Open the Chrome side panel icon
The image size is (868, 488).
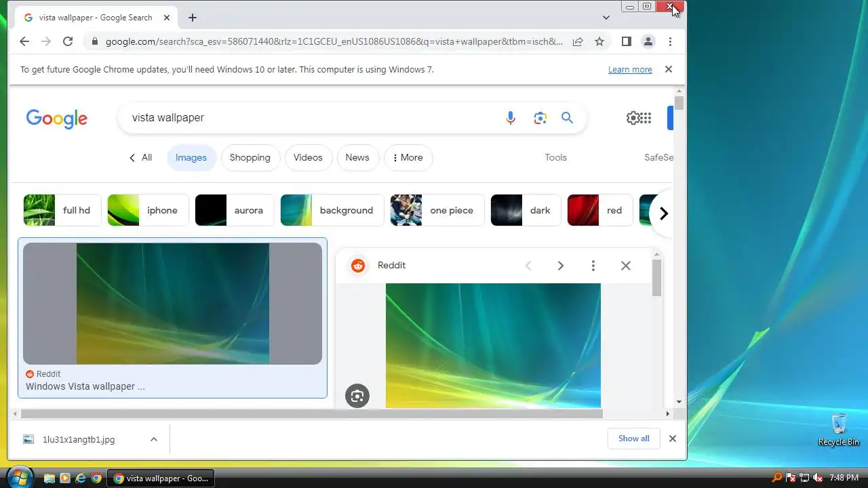coord(627,41)
